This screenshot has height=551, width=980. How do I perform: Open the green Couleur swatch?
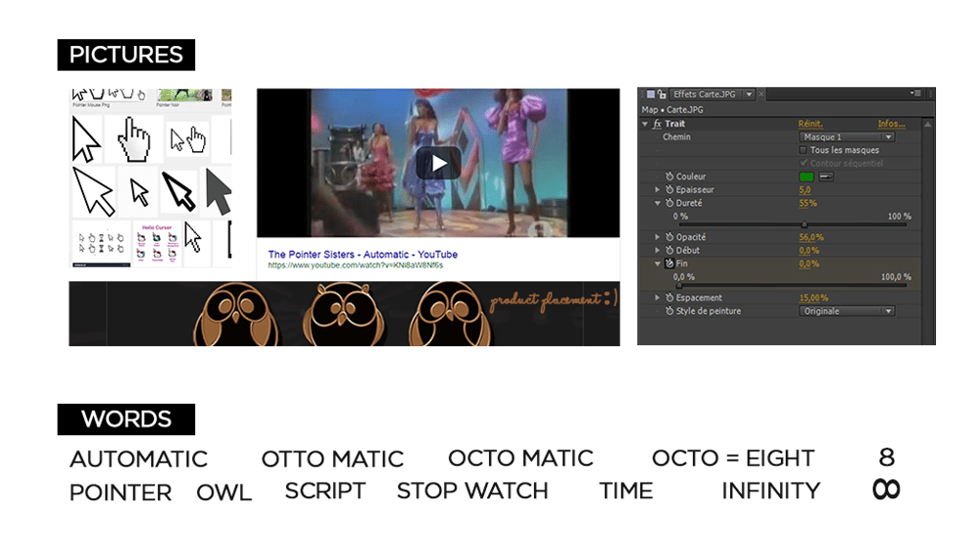tap(807, 177)
